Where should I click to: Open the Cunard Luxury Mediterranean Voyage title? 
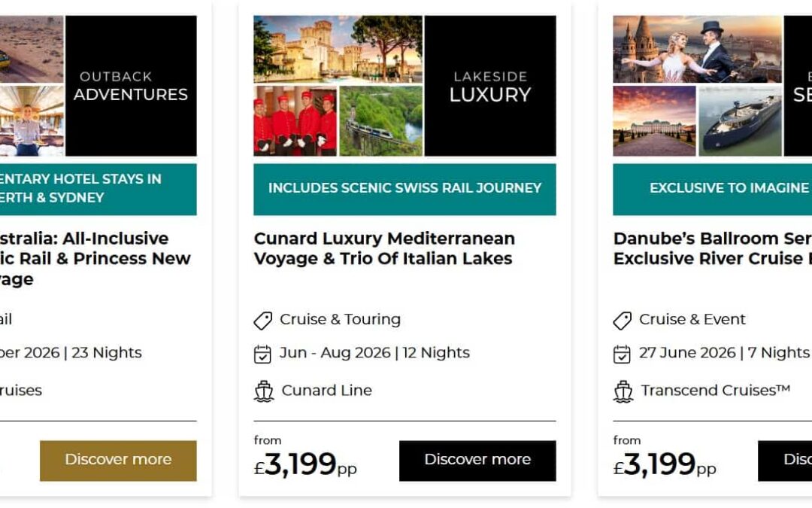pos(384,248)
